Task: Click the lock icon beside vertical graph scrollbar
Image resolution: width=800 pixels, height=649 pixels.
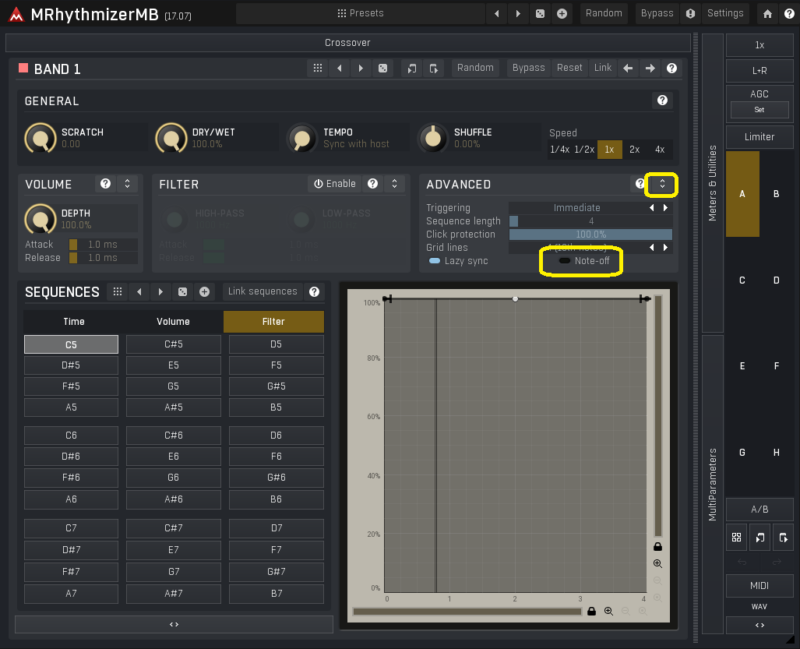Action: [657, 547]
